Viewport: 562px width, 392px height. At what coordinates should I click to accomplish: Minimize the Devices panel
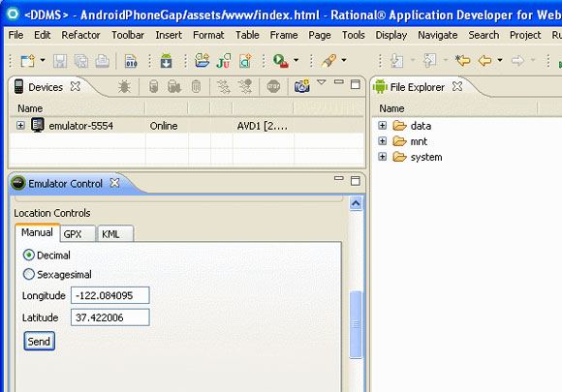click(339, 82)
